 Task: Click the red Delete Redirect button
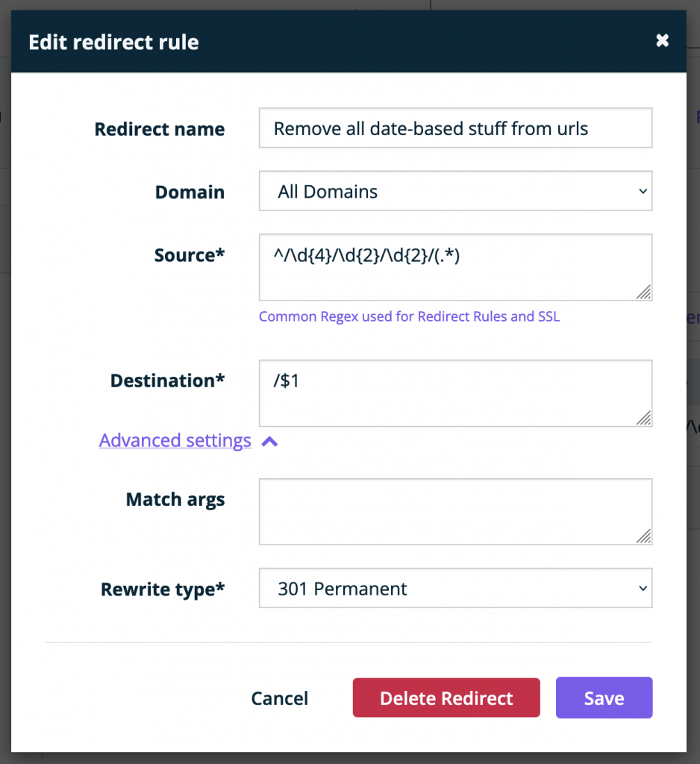coord(446,698)
